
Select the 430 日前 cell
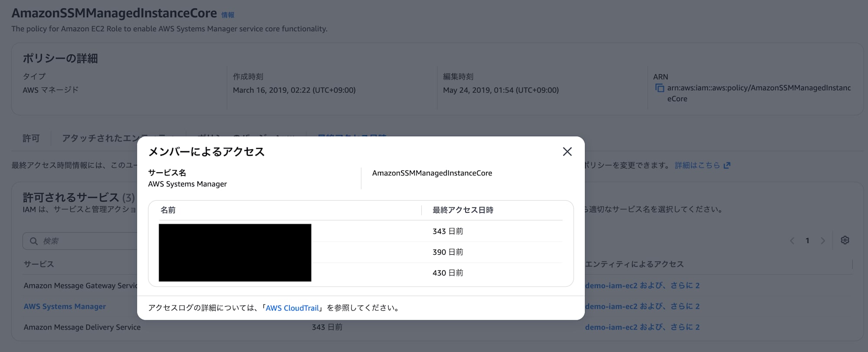point(447,273)
